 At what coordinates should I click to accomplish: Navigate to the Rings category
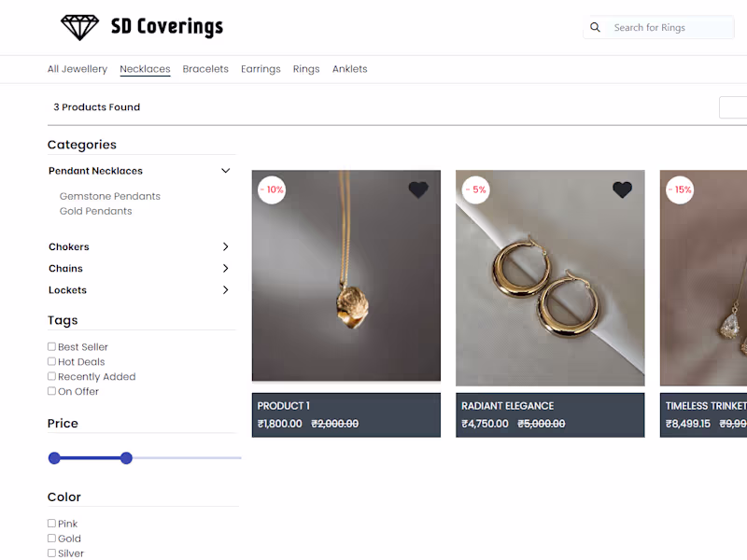306,68
